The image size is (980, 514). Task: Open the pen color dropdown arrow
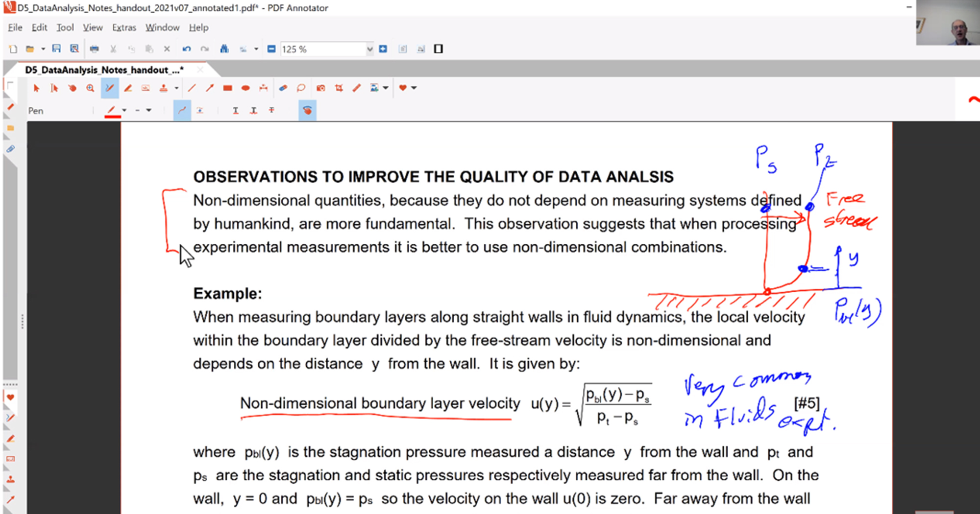(124, 111)
